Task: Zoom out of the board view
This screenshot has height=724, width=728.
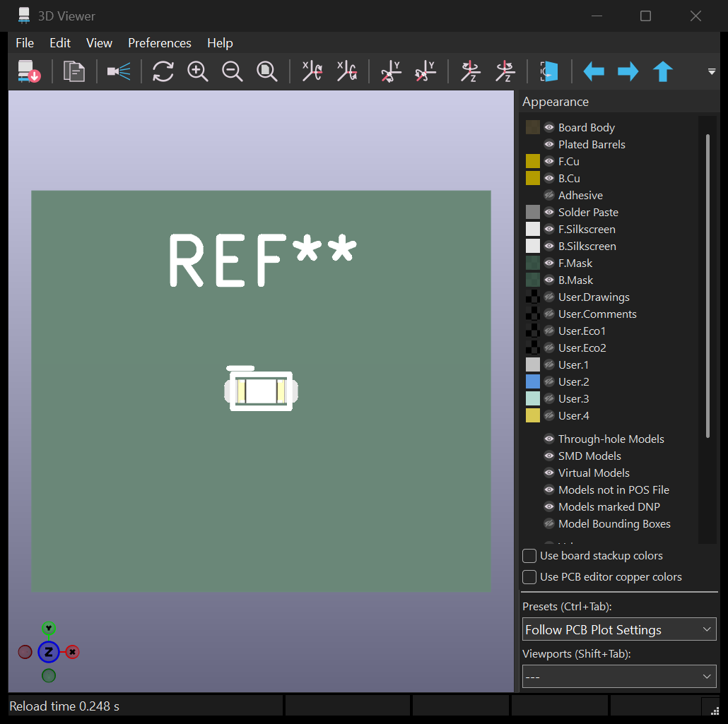Action: click(232, 71)
